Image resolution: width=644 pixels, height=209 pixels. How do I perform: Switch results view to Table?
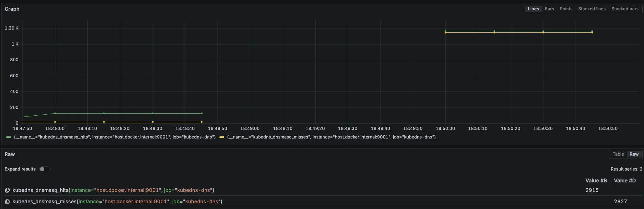pos(618,154)
